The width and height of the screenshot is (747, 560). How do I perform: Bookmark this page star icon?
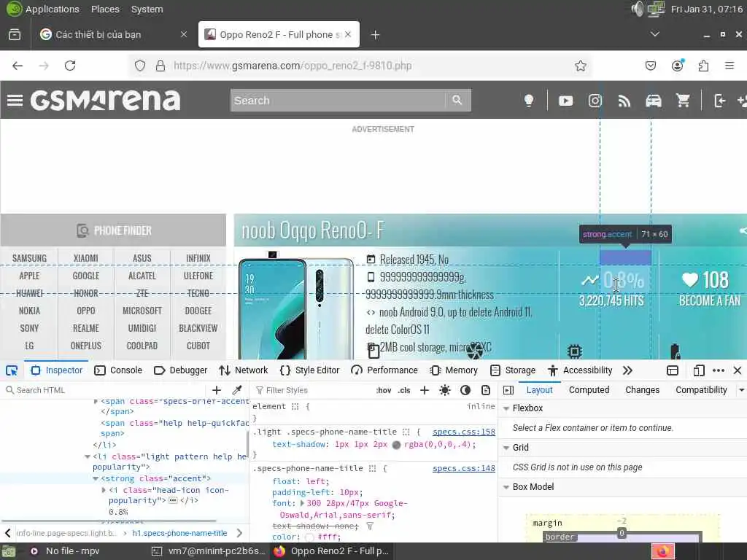point(580,66)
